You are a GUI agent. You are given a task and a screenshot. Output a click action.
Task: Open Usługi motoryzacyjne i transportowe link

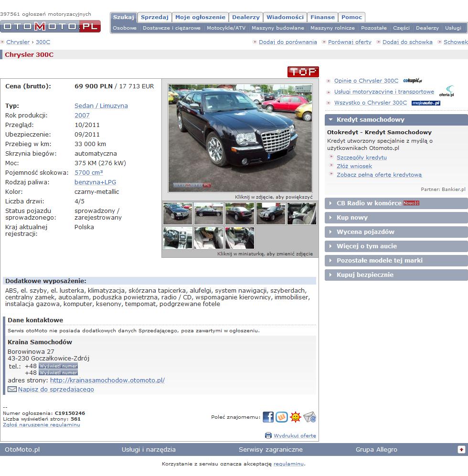[384, 92]
